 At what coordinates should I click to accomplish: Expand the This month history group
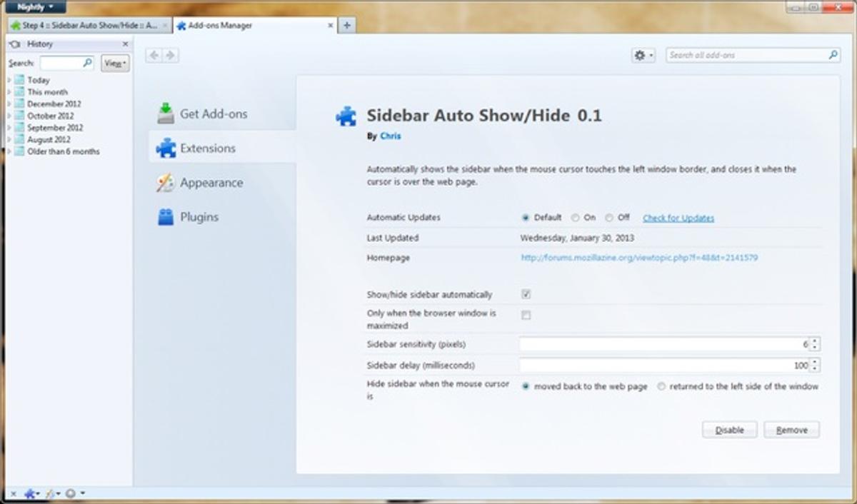9,92
